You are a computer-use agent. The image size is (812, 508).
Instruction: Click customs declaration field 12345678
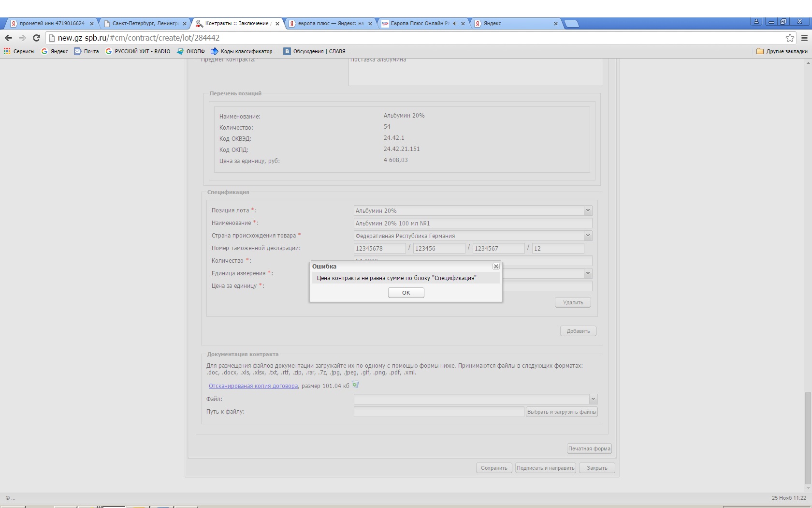coord(380,248)
